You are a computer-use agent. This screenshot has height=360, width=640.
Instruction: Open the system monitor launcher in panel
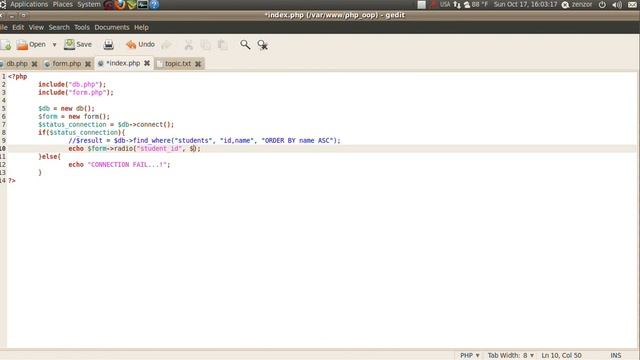(x=142, y=4)
